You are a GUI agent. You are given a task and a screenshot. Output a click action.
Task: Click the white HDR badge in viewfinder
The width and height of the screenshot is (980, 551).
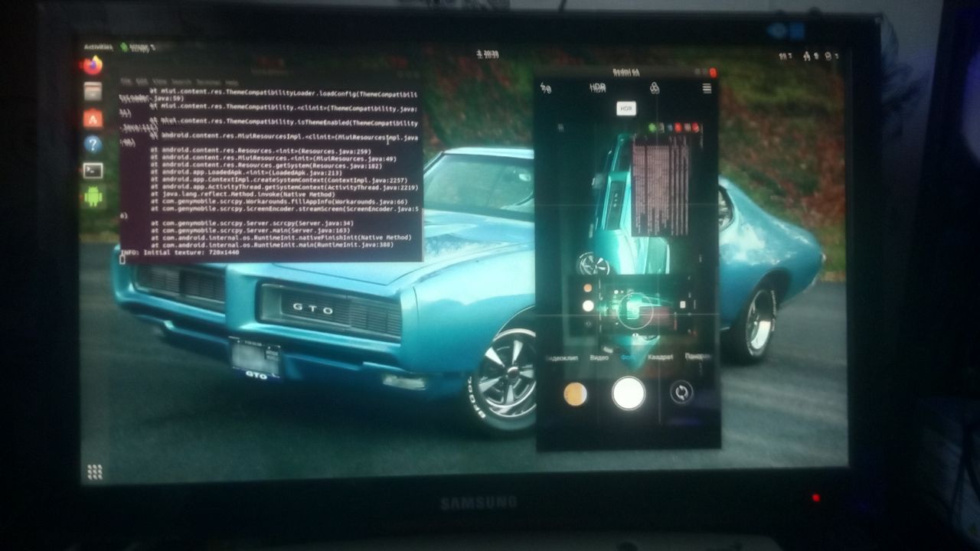click(626, 109)
